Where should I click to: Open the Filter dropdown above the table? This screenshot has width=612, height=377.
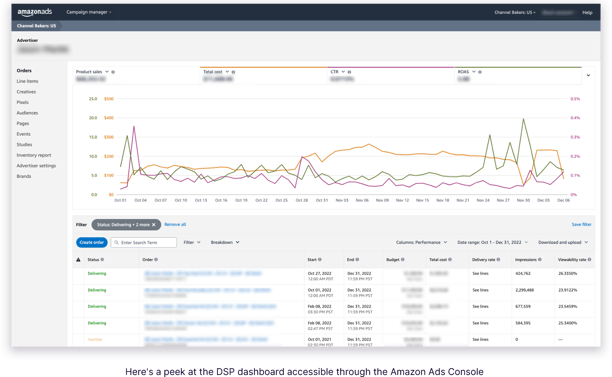(192, 242)
